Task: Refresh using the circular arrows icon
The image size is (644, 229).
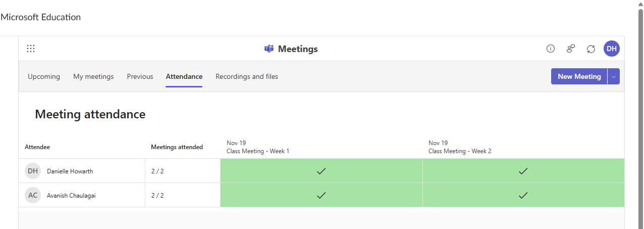Action: (591, 49)
